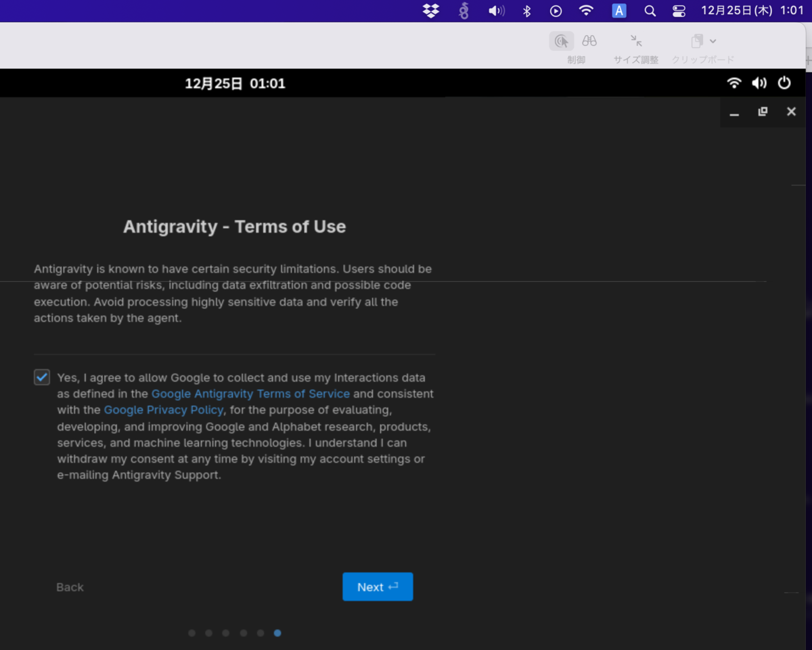
Task: Open Google Antigravity Terms of Service link
Action: click(x=250, y=394)
